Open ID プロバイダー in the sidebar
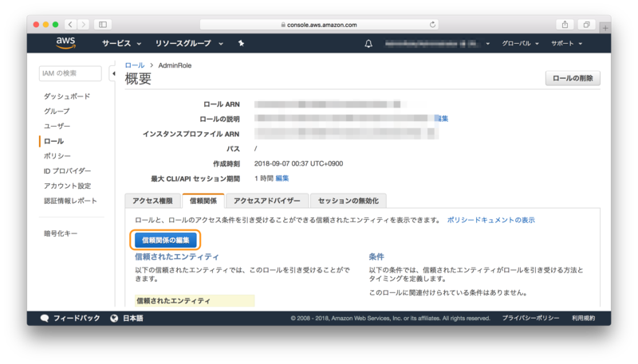The image size is (638, 364). point(68,171)
